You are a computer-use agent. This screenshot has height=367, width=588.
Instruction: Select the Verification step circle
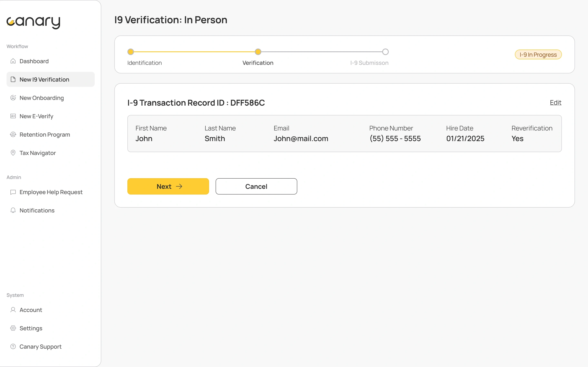click(258, 52)
